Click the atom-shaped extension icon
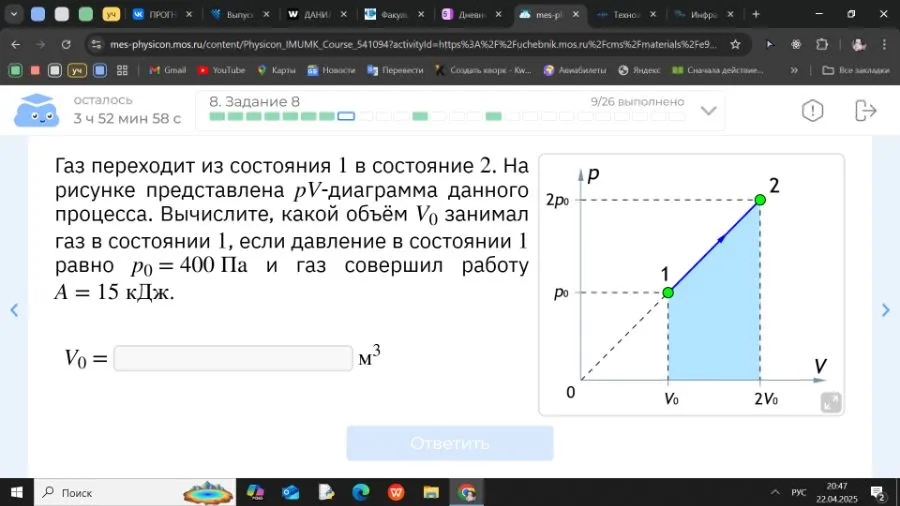The height and width of the screenshot is (506, 900). click(796, 44)
